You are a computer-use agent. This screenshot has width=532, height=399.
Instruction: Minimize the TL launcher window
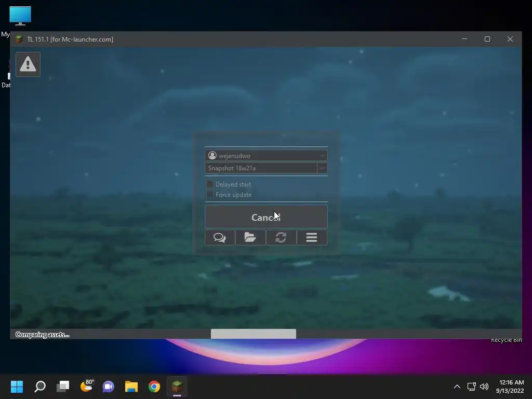(x=464, y=39)
